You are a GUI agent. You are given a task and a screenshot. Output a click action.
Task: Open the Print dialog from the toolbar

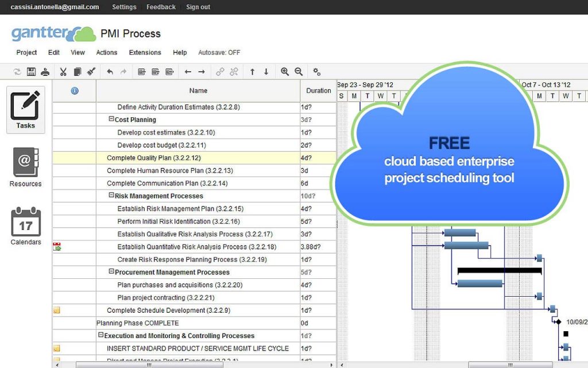pos(46,71)
